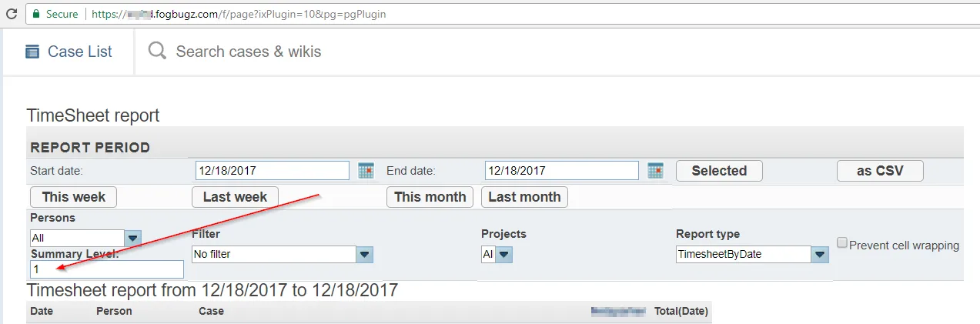Enable Prevent cell wrapping checkbox
Viewport: 980px width, 324px height.
[x=842, y=243]
